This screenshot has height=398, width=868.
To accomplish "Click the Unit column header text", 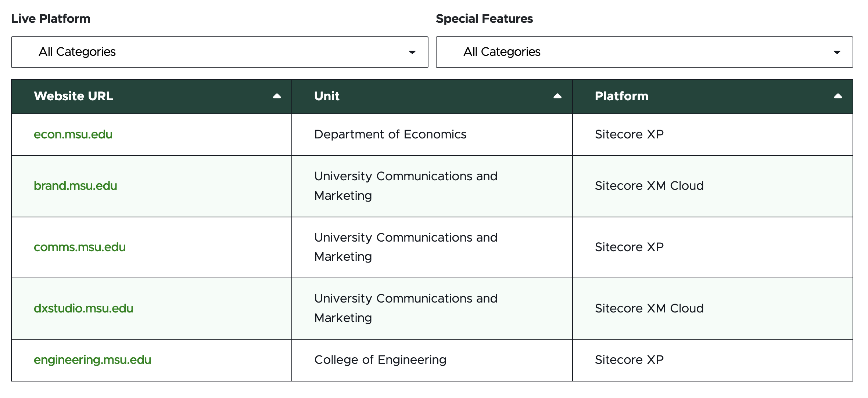I will tap(327, 96).
